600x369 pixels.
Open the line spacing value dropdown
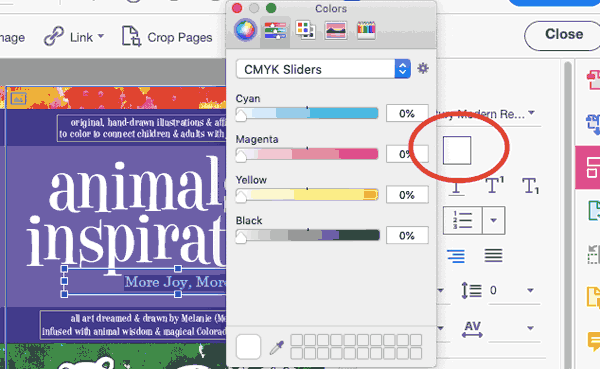[530, 291]
